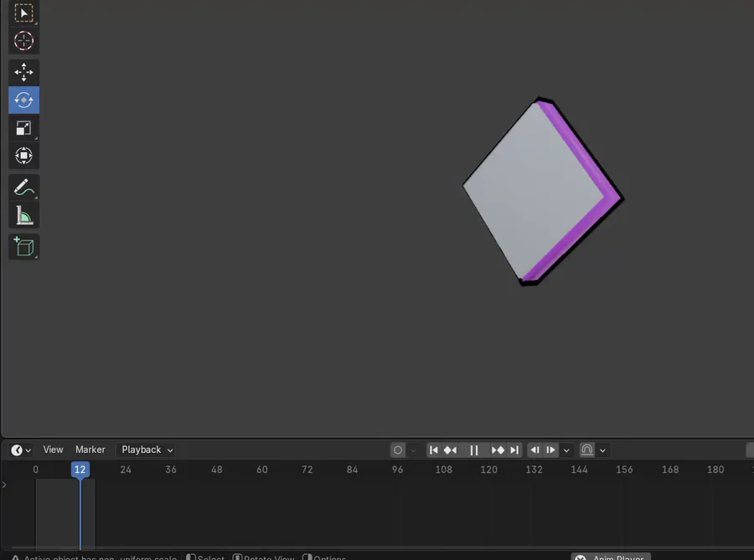This screenshot has height=560, width=754.
Task: Open the timeline editor type menu
Action: click(21, 450)
